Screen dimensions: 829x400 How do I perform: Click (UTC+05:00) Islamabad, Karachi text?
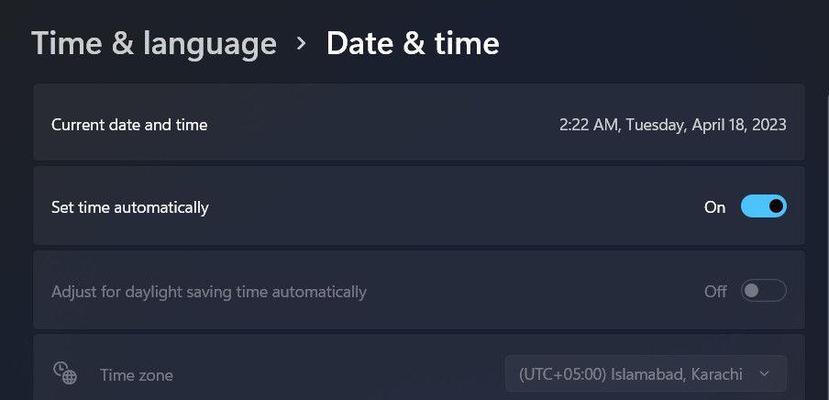(x=631, y=374)
